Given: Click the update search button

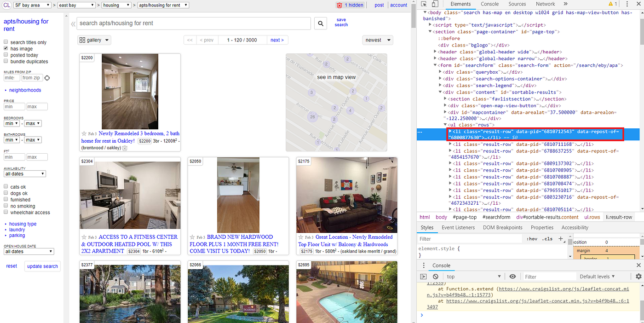Looking at the screenshot, I should 42,266.
